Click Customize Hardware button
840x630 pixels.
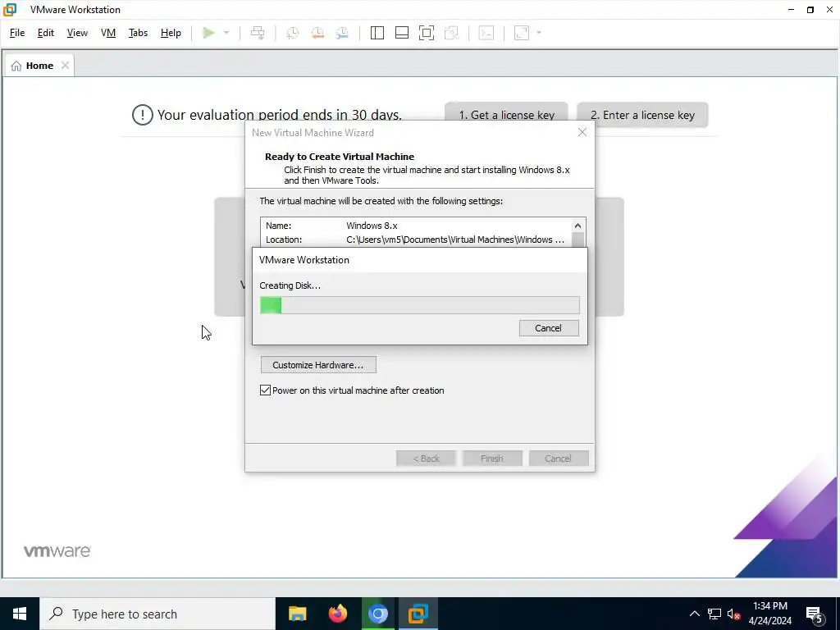(318, 365)
